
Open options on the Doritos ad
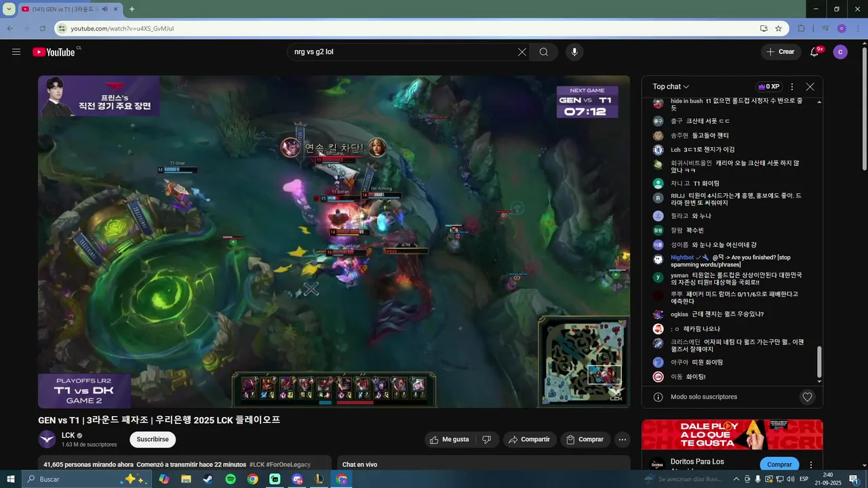pos(811,465)
